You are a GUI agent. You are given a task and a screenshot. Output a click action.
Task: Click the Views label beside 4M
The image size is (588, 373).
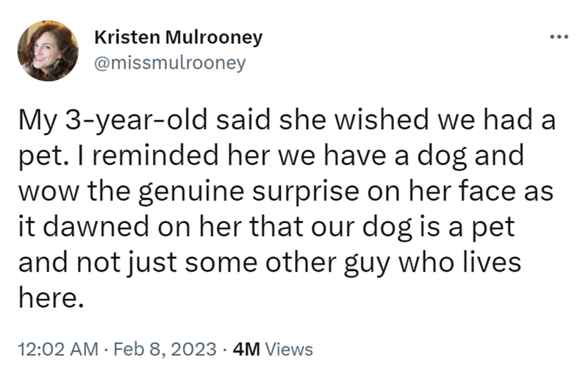coord(289,350)
